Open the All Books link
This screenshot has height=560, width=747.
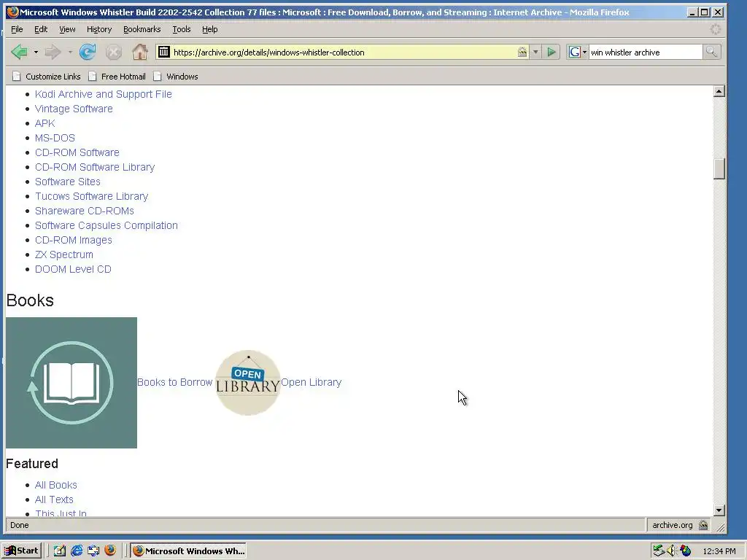(x=55, y=485)
